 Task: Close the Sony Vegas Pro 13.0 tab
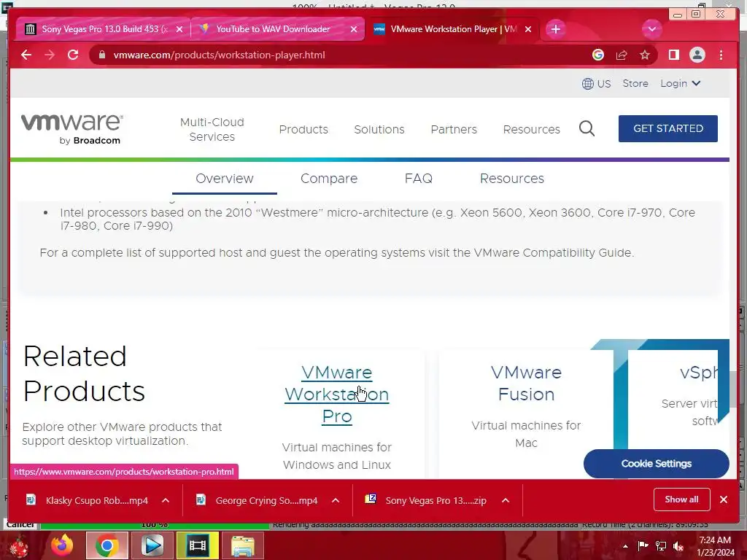tap(179, 29)
